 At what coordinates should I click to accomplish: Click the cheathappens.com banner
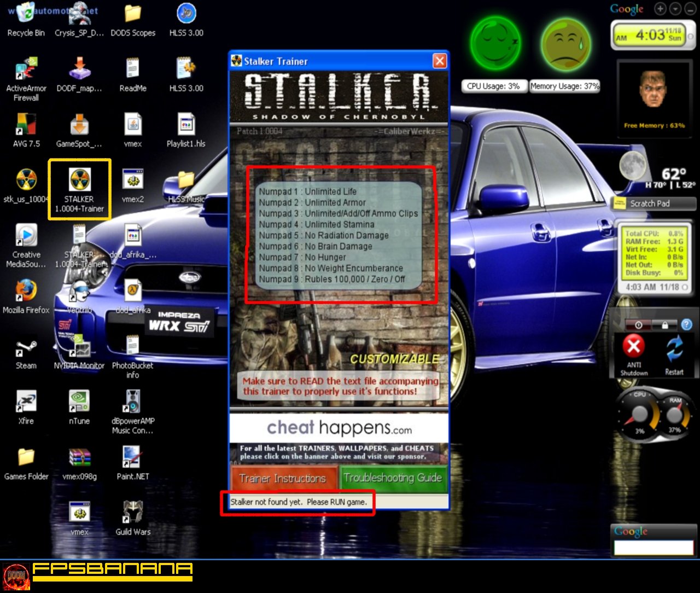339,428
